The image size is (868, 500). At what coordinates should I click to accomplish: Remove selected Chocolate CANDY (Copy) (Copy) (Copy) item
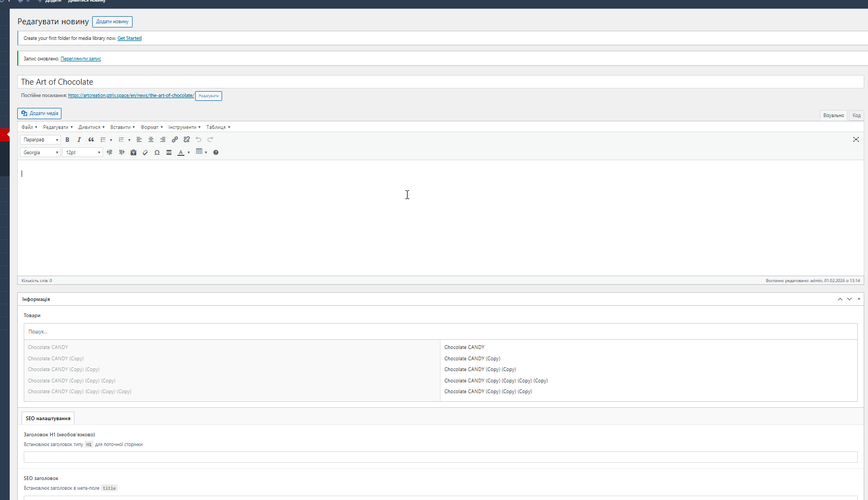pos(488,392)
